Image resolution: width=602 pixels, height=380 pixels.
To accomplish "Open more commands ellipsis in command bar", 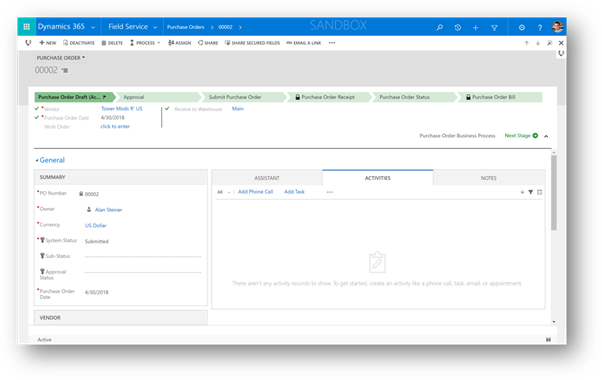I will click(332, 43).
